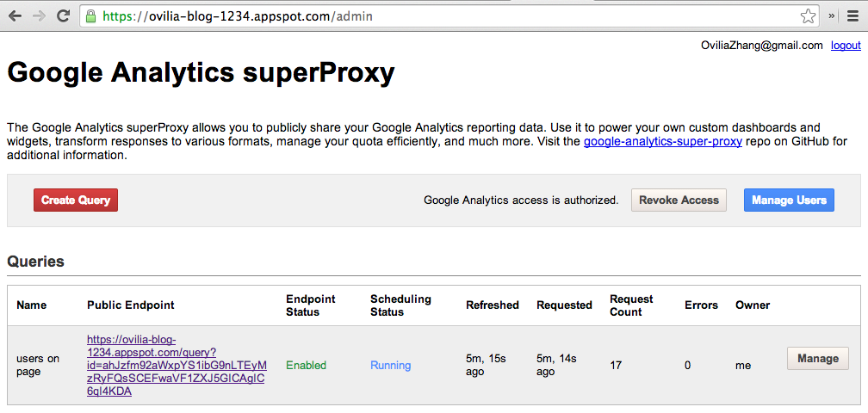Open the google-analytics-super-proxy GitHub link
The image size is (868, 413).
662,142
